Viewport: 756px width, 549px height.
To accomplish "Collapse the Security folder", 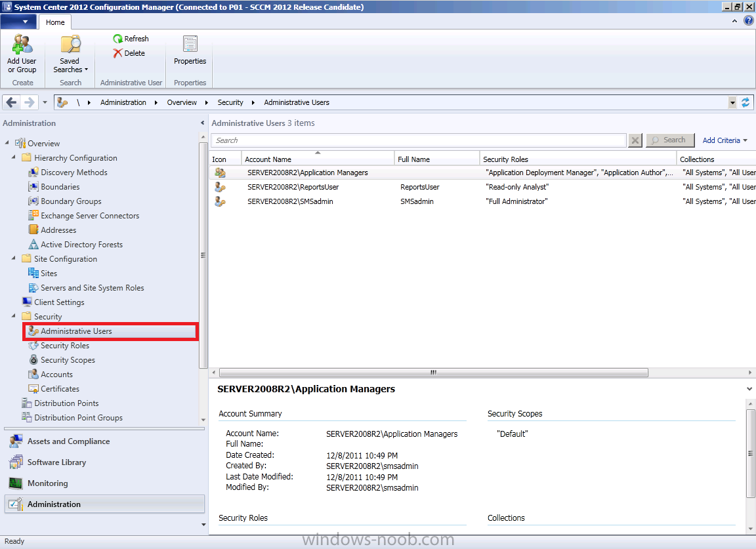I will 14,316.
